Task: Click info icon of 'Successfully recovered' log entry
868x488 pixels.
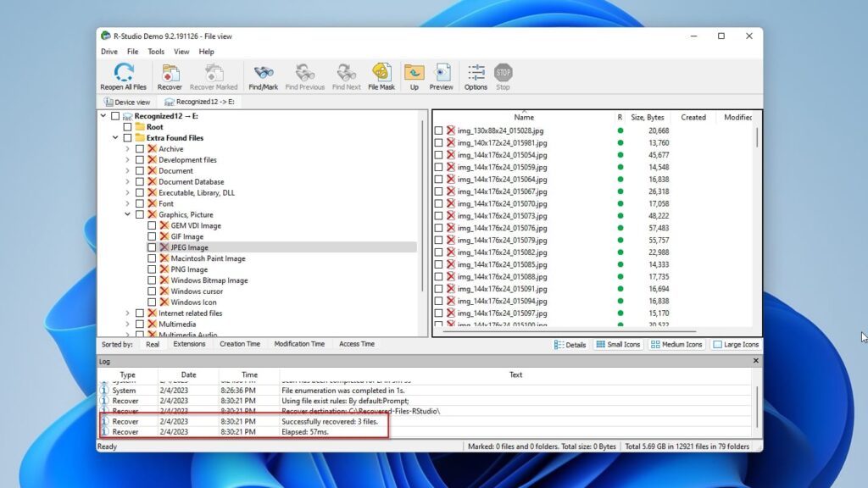Action: (x=104, y=422)
